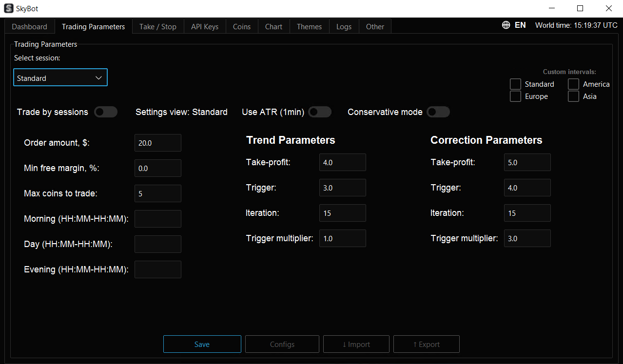
Task: Click the Day time range field
Action: click(158, 244)
